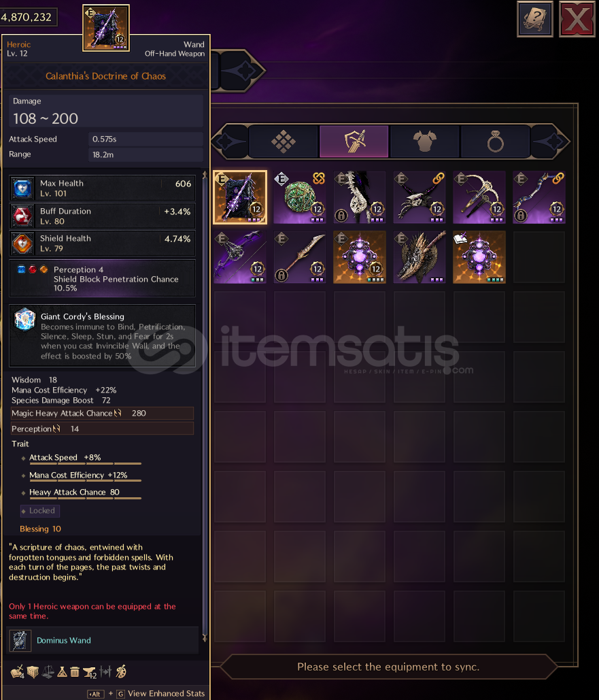
Task: Open the help book icon
Action: pyautogui.click(x=534, y=19)
